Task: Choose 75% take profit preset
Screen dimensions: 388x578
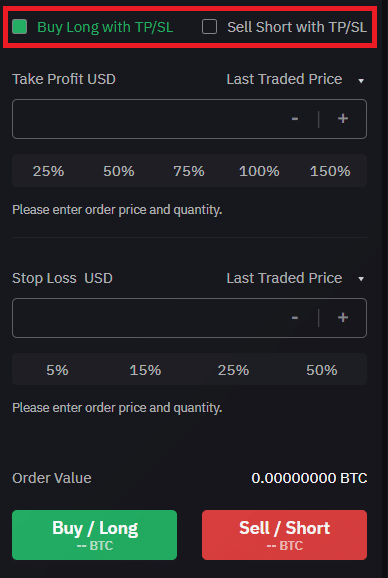Action: [x=189, y=171]
